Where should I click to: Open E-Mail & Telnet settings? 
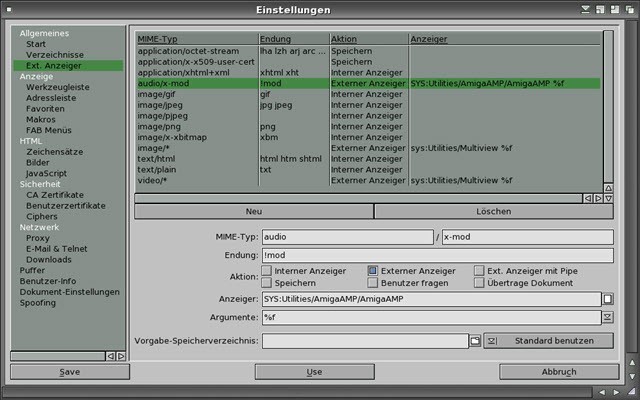57,249
